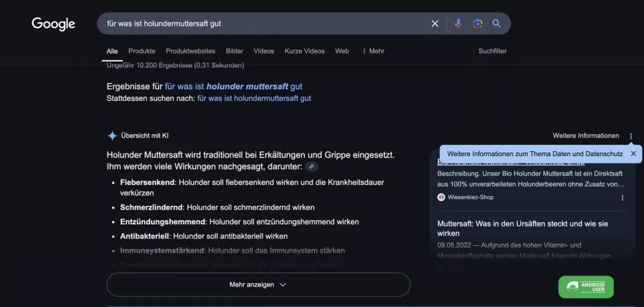The image size is (644, 307).
Task: Open the Suchfilter options
Action: (492, 51)
